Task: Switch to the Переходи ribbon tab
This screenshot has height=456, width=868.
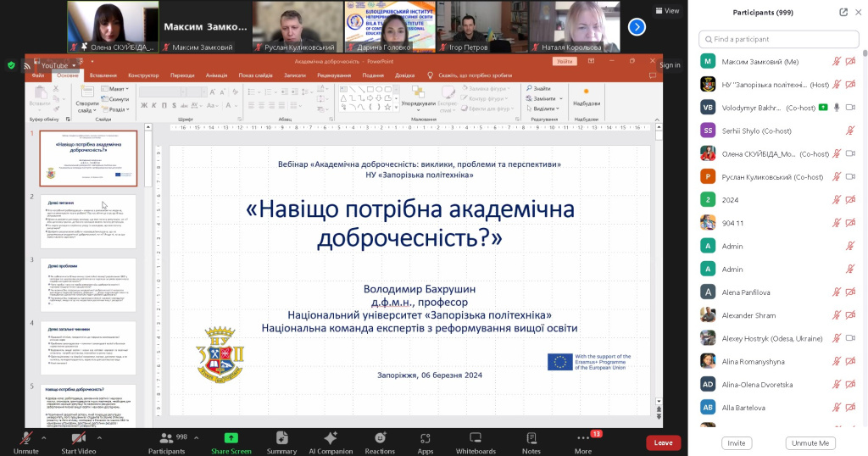Action: pyautogui.click(x=182, y=75)
